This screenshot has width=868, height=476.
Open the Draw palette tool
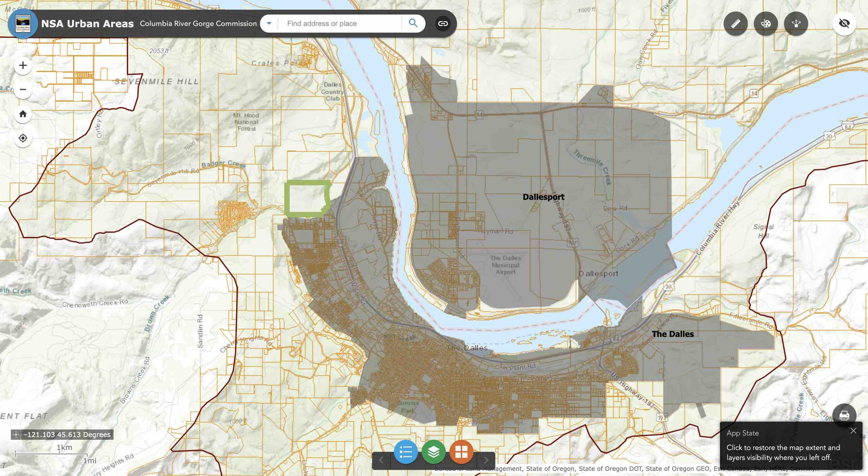tap(766, 24)
